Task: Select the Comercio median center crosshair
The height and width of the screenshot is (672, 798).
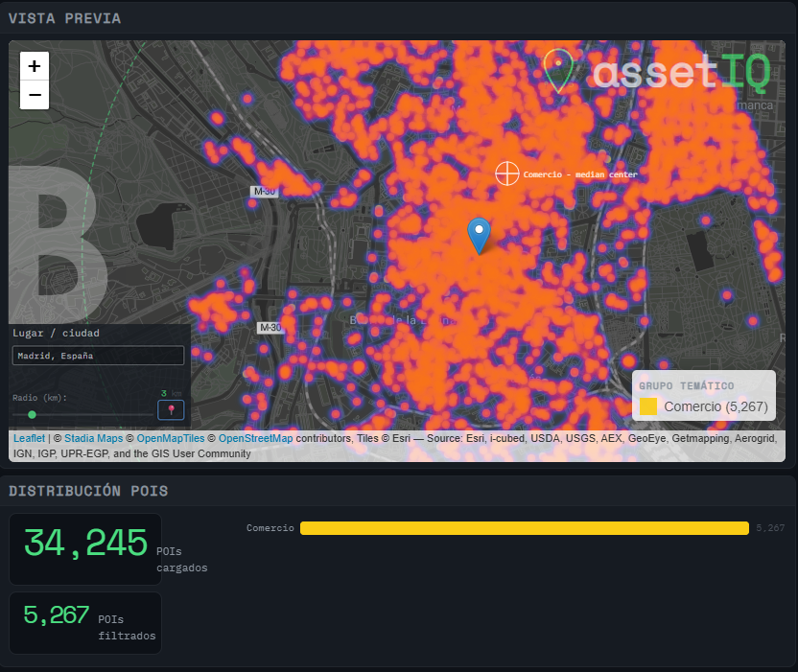Action: [x=506, y=174]
